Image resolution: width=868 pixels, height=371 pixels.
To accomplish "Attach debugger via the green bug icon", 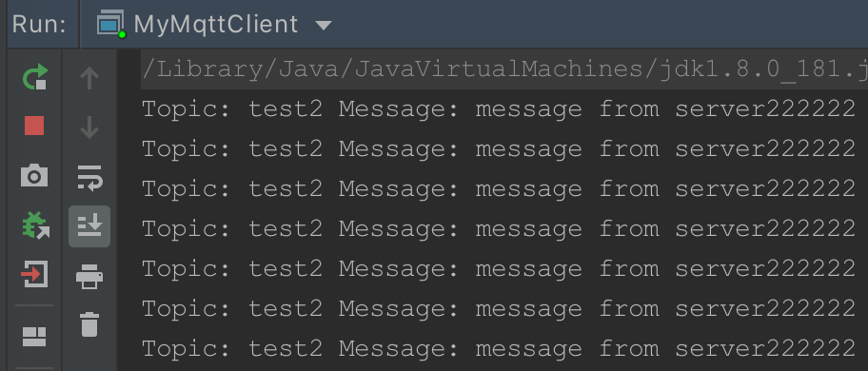I will (35, 225).
